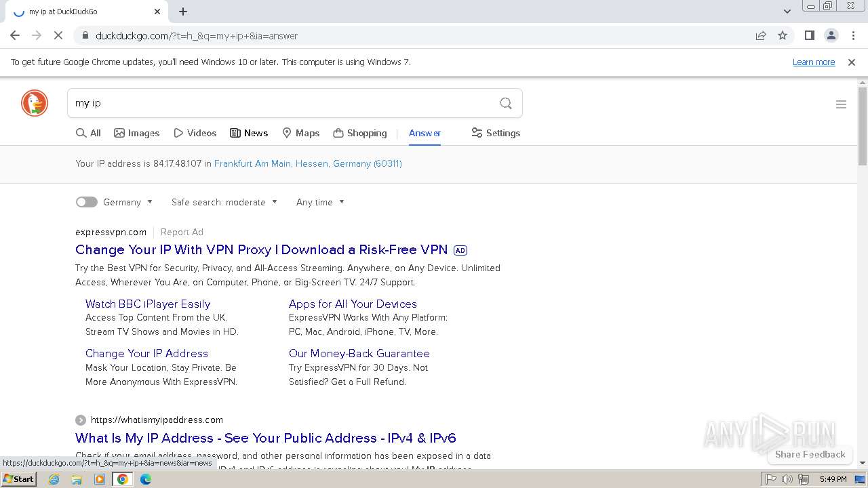Open Chrome profile avatar
This screenshot has height=488, width=868.
[x=831, y=35]
